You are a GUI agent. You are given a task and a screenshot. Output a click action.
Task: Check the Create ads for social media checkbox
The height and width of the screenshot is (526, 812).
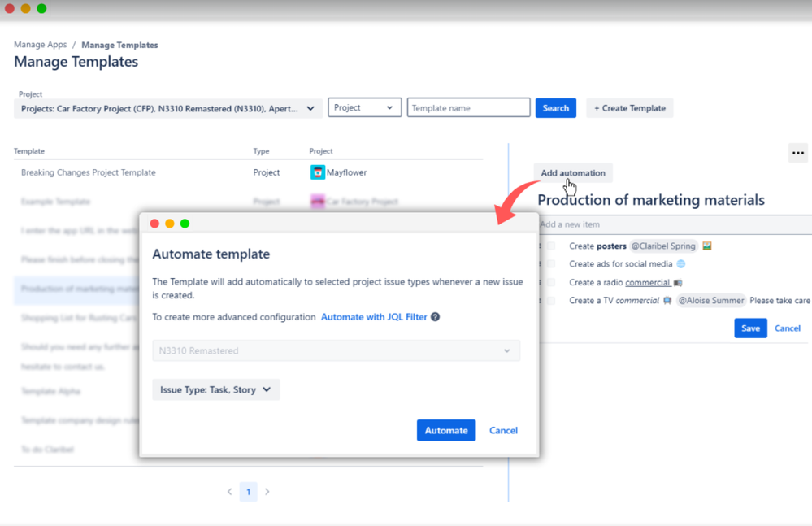(x=551, y=264)
